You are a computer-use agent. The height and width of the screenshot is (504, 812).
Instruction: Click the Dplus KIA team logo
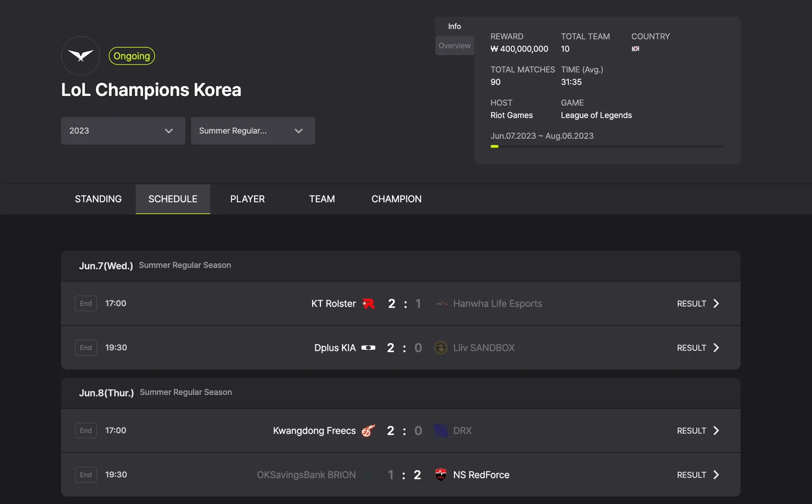pyautogui.click(x=368, y=348)
